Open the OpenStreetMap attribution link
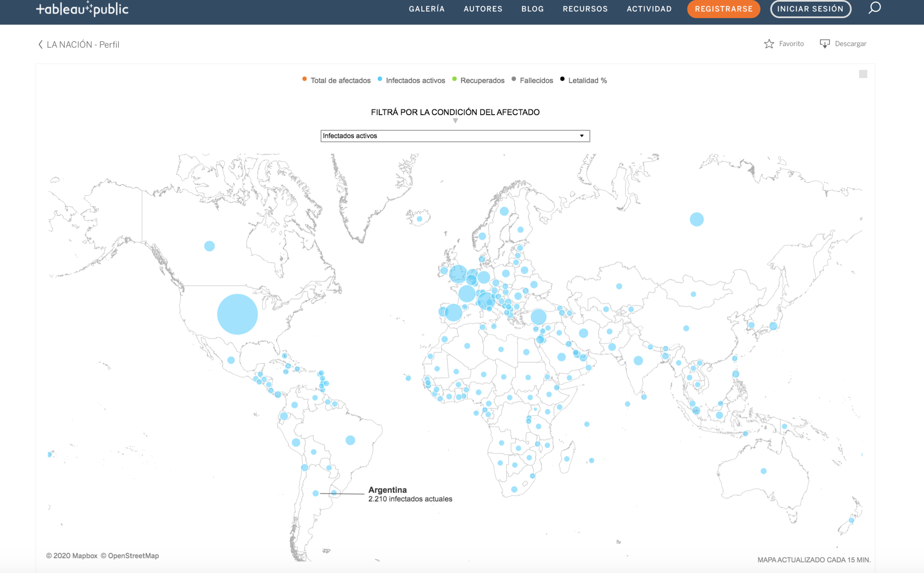 click(x=133, y=556)
